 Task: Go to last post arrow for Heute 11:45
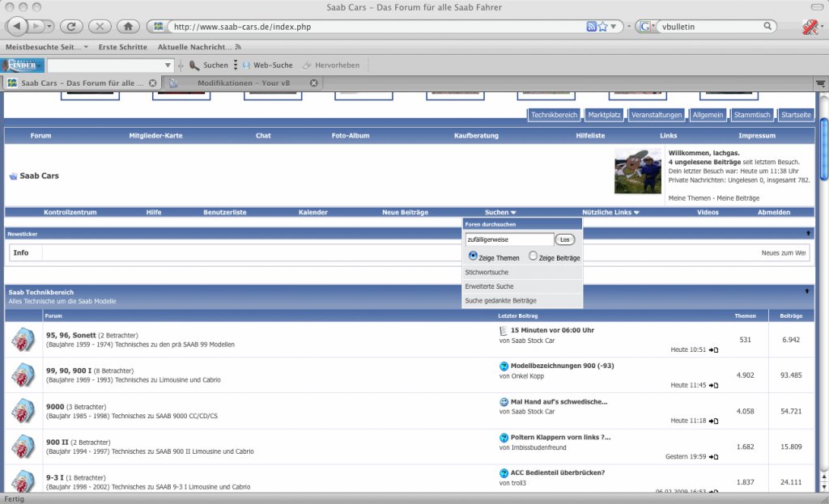pyautogui.click(x=713, y=385)
